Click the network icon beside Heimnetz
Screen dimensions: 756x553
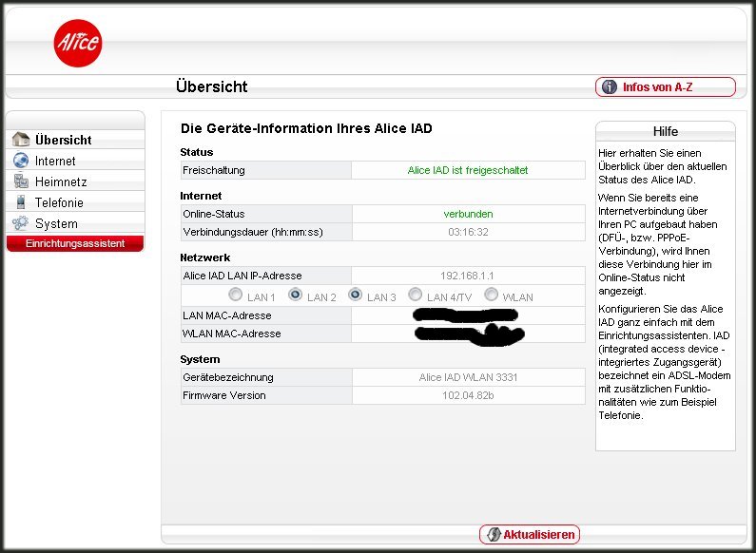click(21, 181)
